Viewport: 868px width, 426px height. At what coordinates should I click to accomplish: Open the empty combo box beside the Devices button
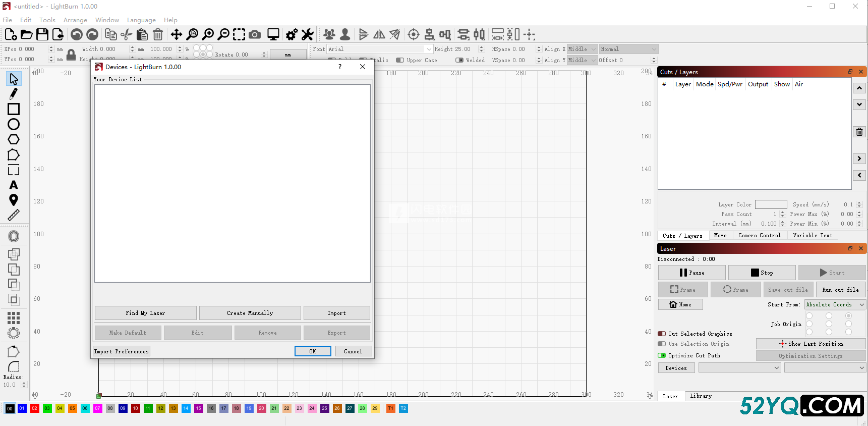(x=739, y=368)
